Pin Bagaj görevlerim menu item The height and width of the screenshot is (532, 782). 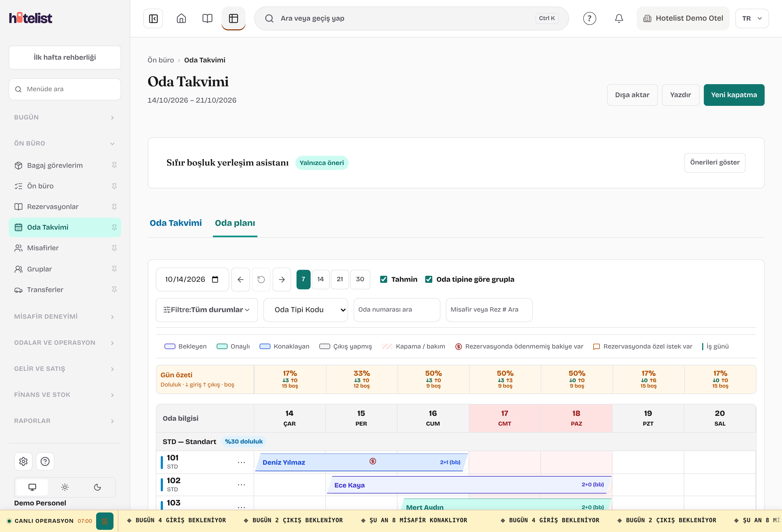[x=114, y=165]
